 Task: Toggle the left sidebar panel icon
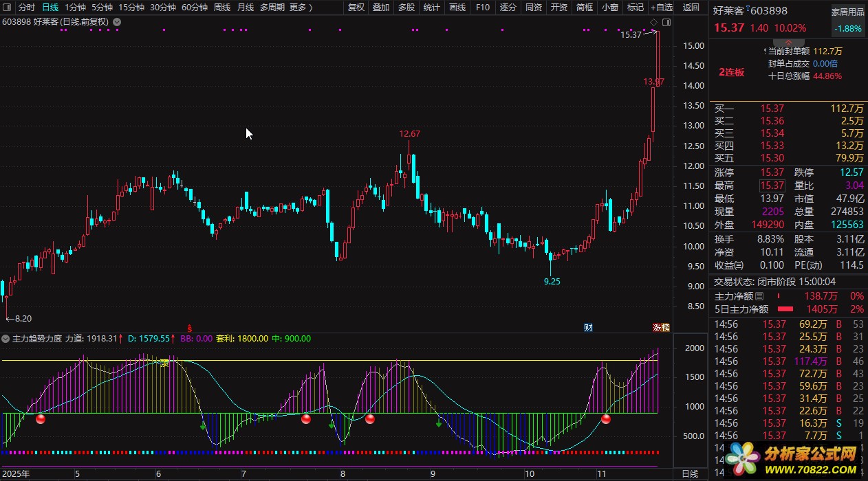pyautogui.click(x=7, y=8)
